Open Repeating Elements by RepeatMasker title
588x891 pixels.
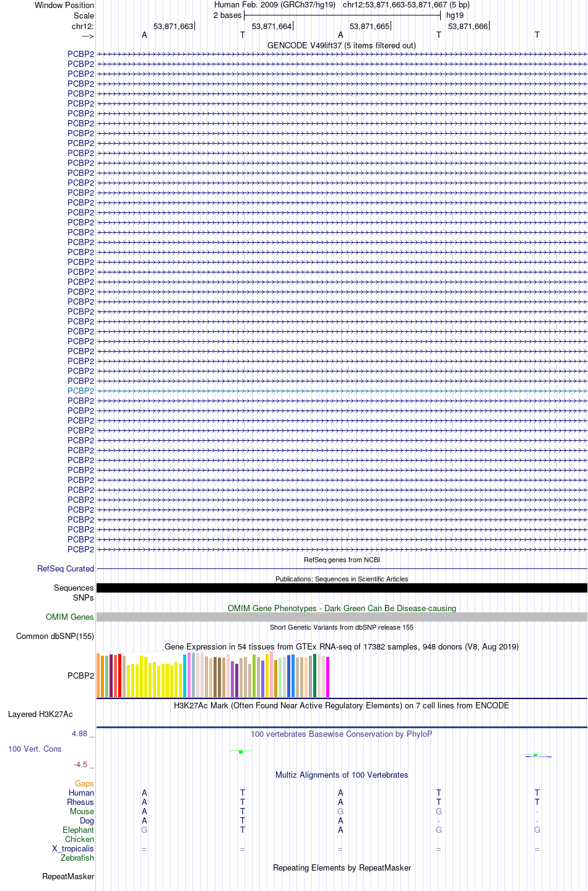(x=342, y=867)
